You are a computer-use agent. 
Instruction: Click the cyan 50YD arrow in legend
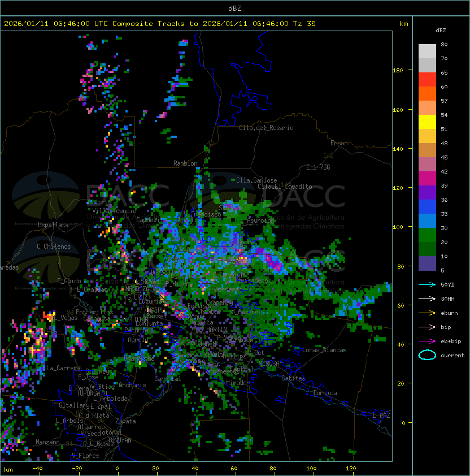coord(427,285)
